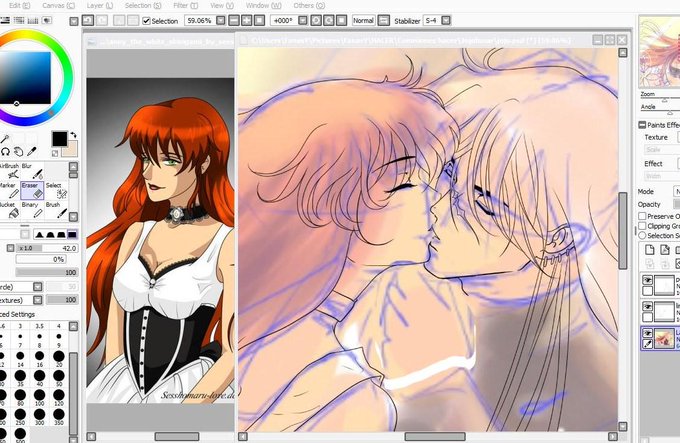This screenshot has height=443, width=680.
Task: Open the Selection menu
Action: click(143, 6)
